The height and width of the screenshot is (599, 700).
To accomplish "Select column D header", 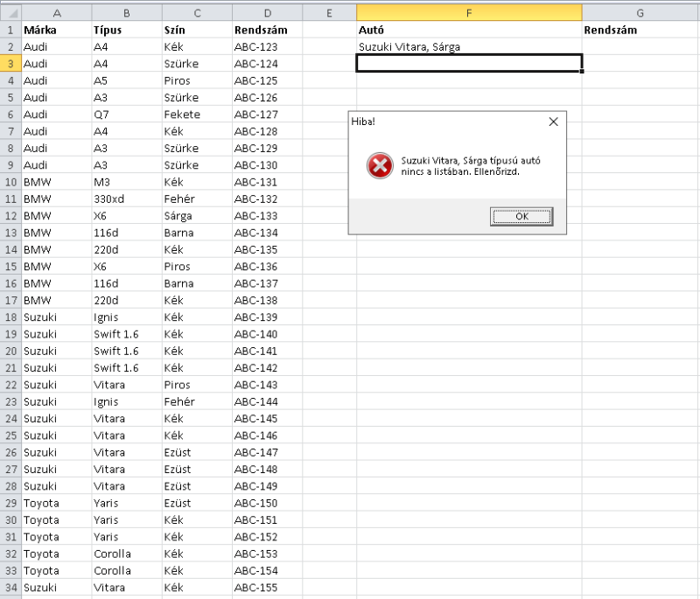I will coord(268,13).
